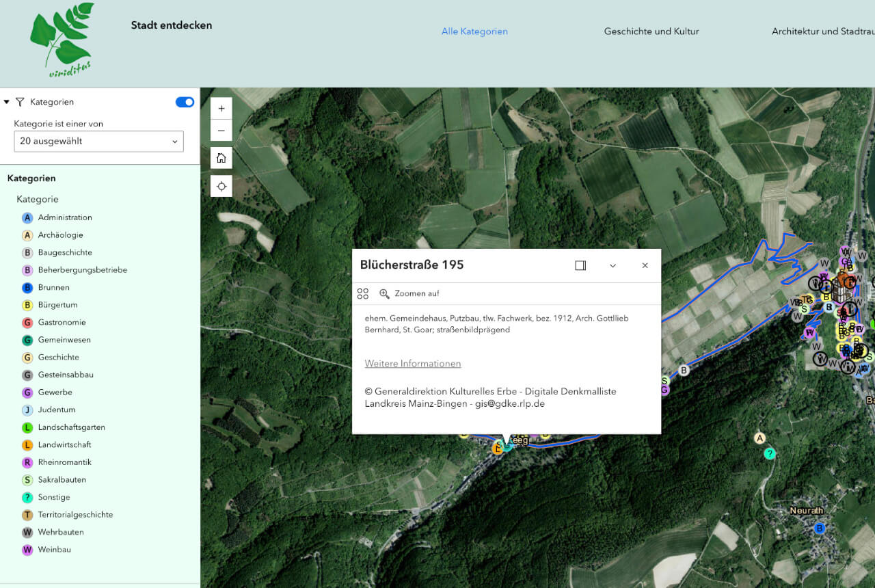
Task: Open the Weitere Informationen link
Action: tap(412, 363)
